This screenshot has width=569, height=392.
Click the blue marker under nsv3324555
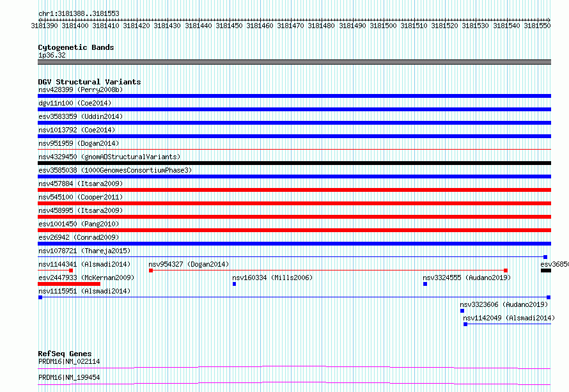coord(425,284)
